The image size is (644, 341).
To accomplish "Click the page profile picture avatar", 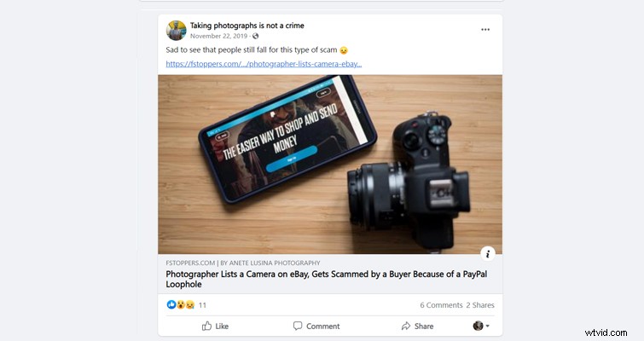I will click(x=176, y=30).
